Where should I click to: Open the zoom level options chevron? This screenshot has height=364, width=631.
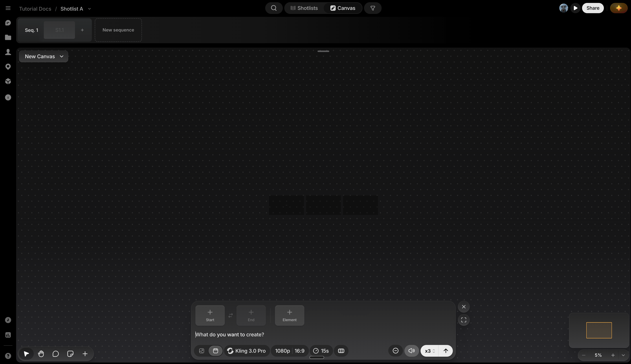pos(623,355)
